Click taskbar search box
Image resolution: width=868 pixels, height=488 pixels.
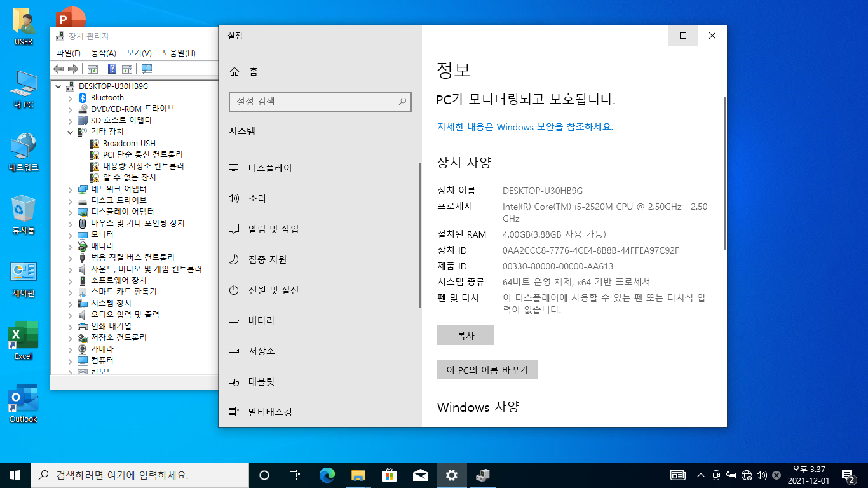(x=140, y=475)
